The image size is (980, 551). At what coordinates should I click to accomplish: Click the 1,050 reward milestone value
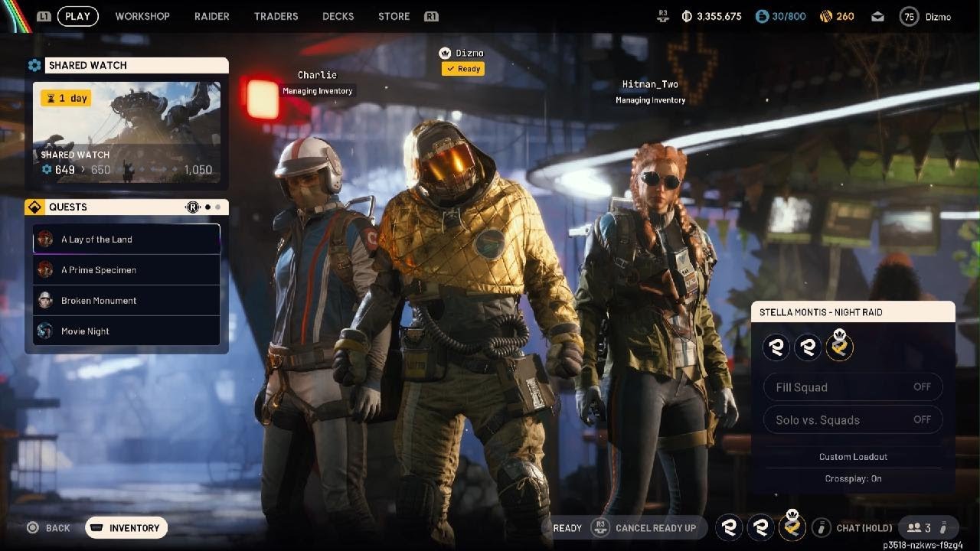[x=198, y=170]
